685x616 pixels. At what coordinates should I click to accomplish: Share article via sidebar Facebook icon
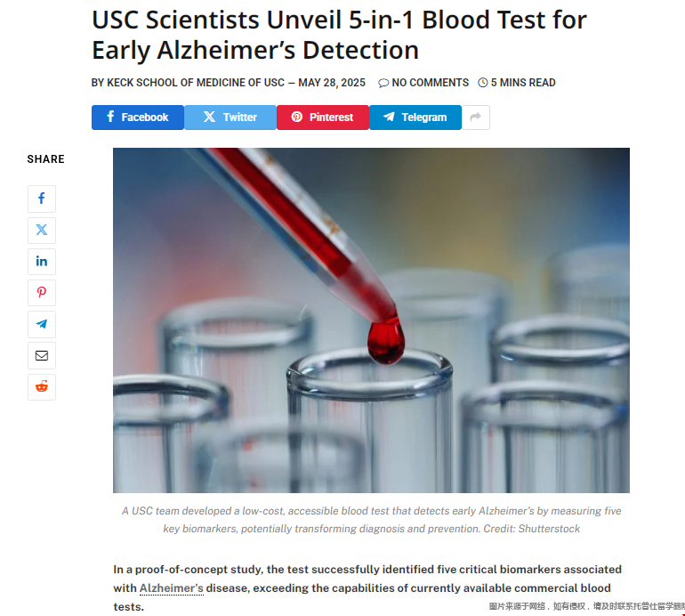pos(42,199)
